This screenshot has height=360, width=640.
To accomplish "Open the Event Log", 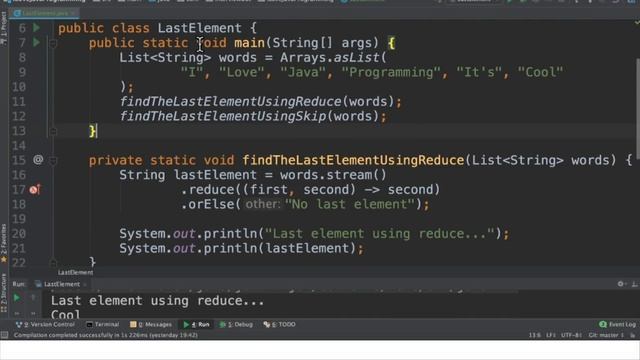I will (618, 324).
